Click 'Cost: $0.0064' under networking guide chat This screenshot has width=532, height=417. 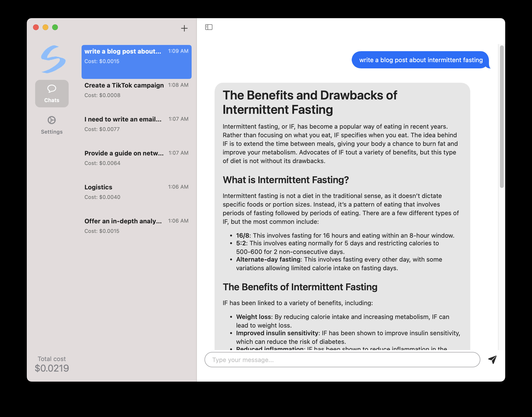coord(102,163)
